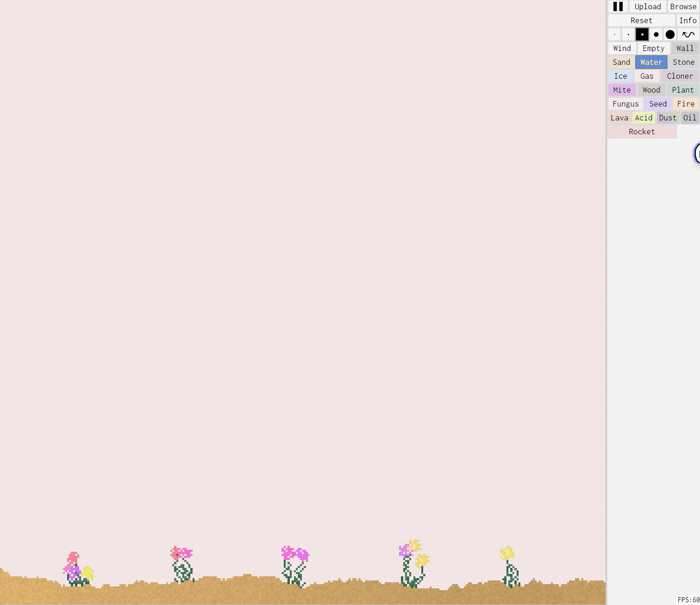The width and height of the screenshot is (700, 605).
Task: Click the squiggly undo arrow icon
Action: coord(688,34)
